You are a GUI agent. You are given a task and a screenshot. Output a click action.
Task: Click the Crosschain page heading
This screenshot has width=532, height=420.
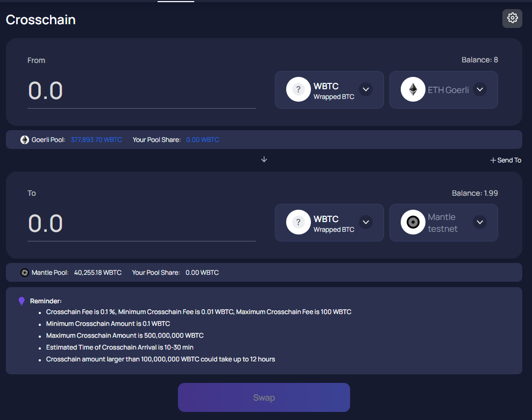click(x=41, y=20)
